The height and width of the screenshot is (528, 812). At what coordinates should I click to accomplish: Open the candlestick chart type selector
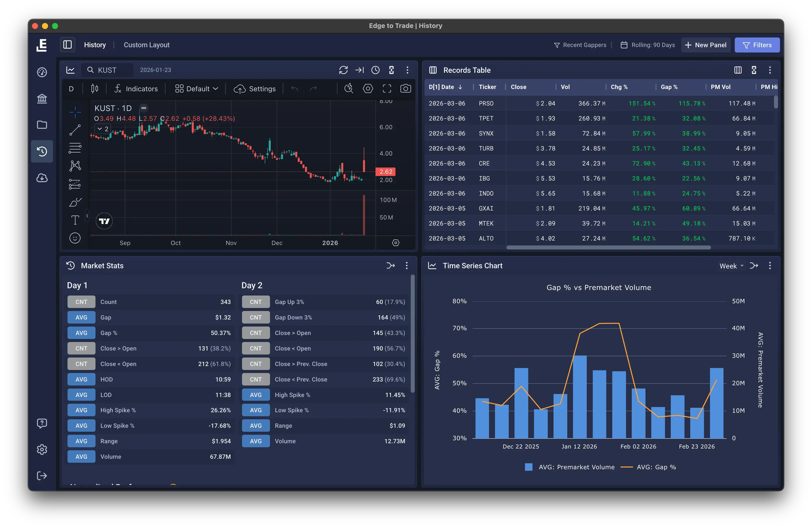click(x=94, y=89)
